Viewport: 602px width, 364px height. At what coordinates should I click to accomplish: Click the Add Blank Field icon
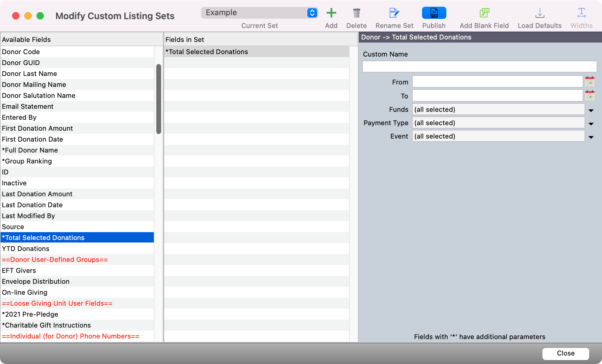tap(484, 13)
